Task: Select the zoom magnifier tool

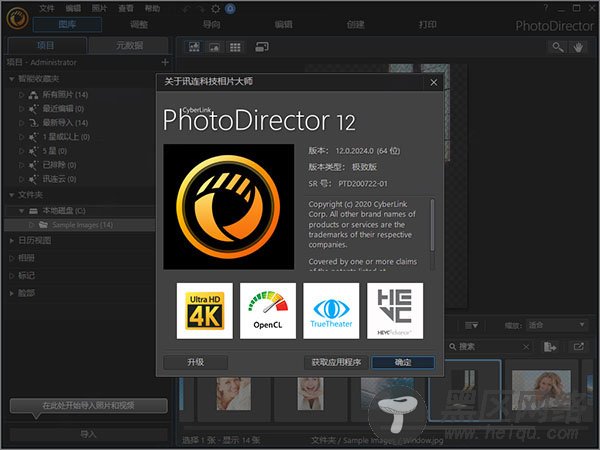Action: pyautogui.click(x=558, y=47)
